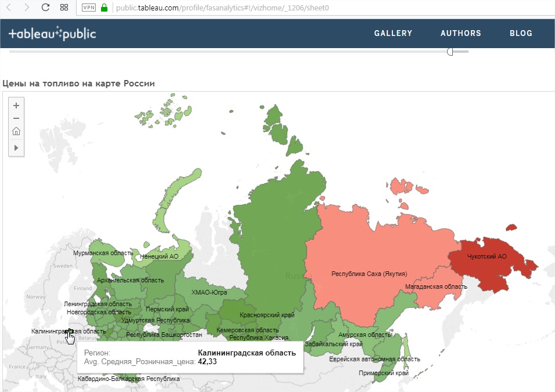
Task: Click the ХМАО-Югра region label
Action: click(x=209, y=292)
